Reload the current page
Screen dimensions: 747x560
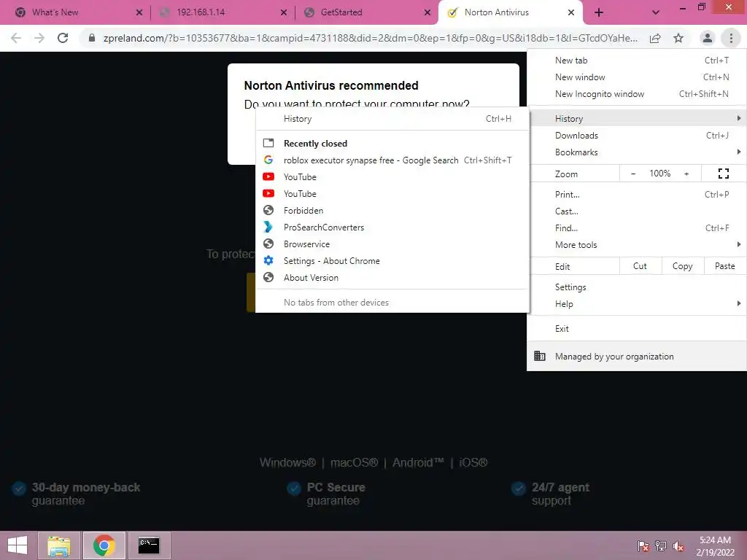[x=63, y=38]
